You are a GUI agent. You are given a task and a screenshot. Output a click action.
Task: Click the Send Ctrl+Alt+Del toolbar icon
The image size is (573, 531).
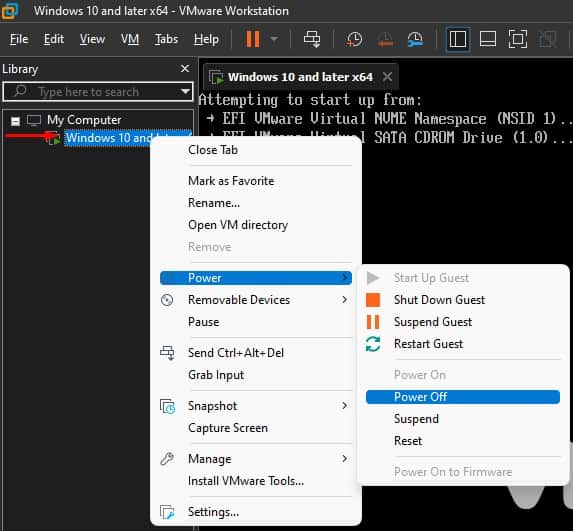click(x=312, y=39)
